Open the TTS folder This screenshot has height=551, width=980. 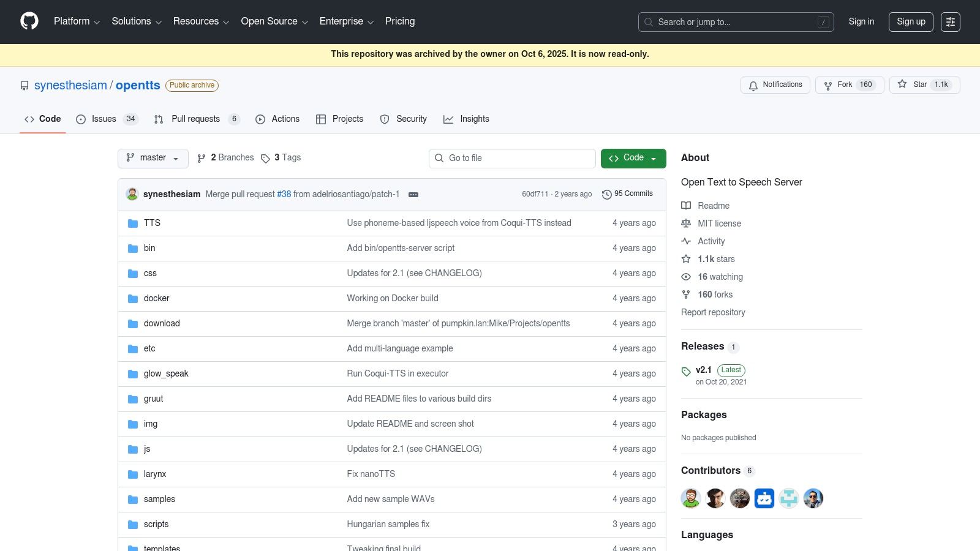pyautogui.click(x=152, y=223)
